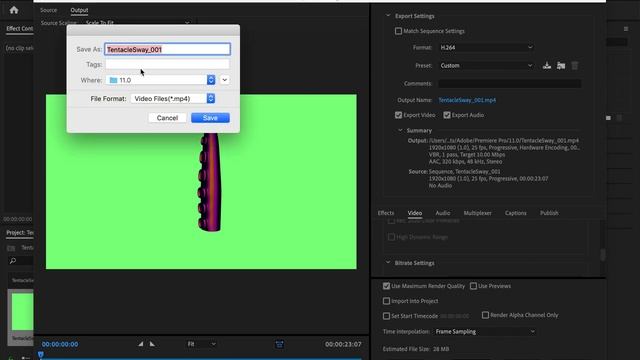
Task: Switch to the Publish tab
Action: [549, 213]
